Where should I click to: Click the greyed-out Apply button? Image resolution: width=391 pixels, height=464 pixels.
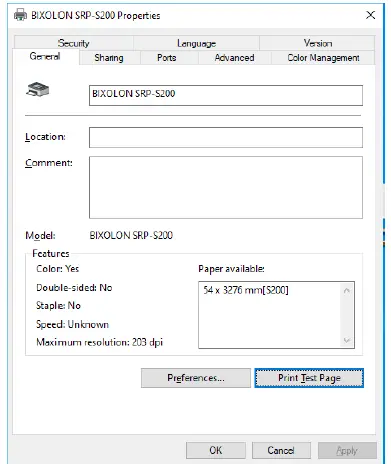tap(347, 451)
